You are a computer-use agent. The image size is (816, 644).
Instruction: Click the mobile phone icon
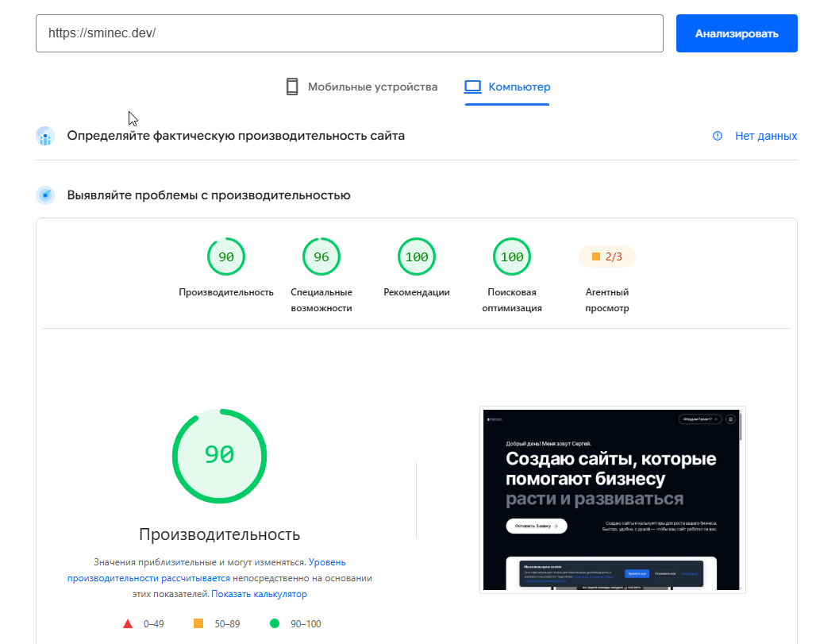[292, 87]
